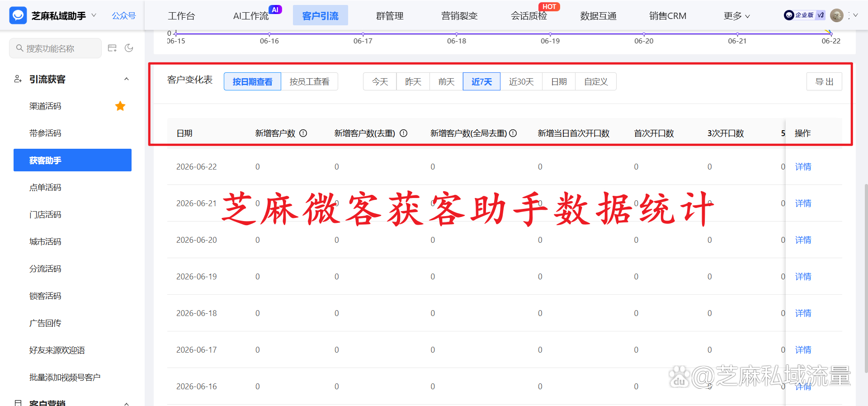Open the AI工作流 tab
868x406 pixels.
tap(251, 16)
